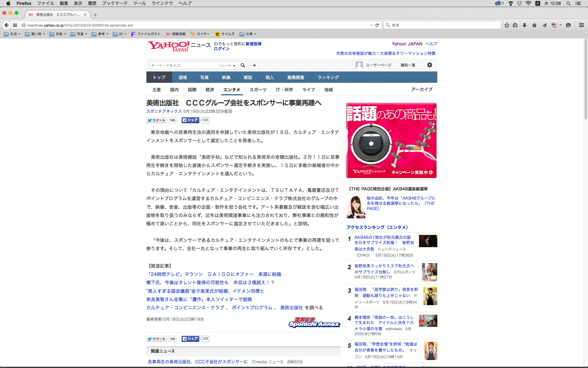Click the magnifier button beside keyword box
This screenshot has width=588, height=368.
243,65
